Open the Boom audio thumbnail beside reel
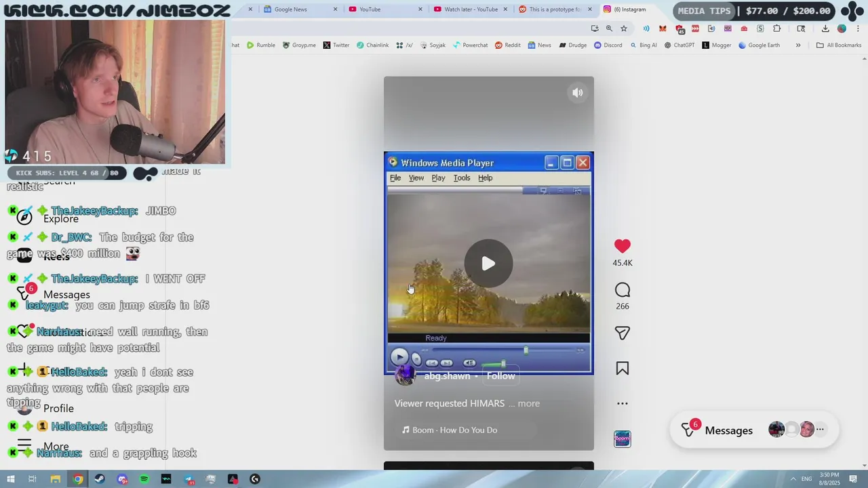The height and width of the screenshot is (488, 868). 623,439
